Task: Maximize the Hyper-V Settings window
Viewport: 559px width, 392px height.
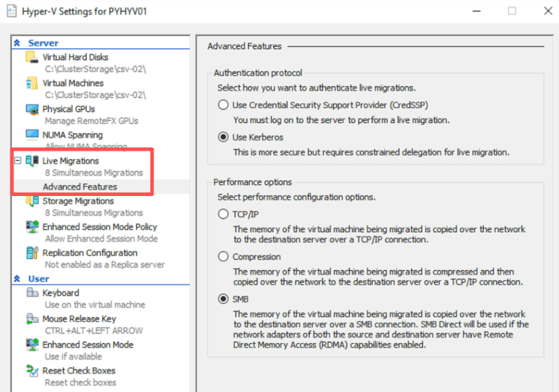Action: point(512,11)
